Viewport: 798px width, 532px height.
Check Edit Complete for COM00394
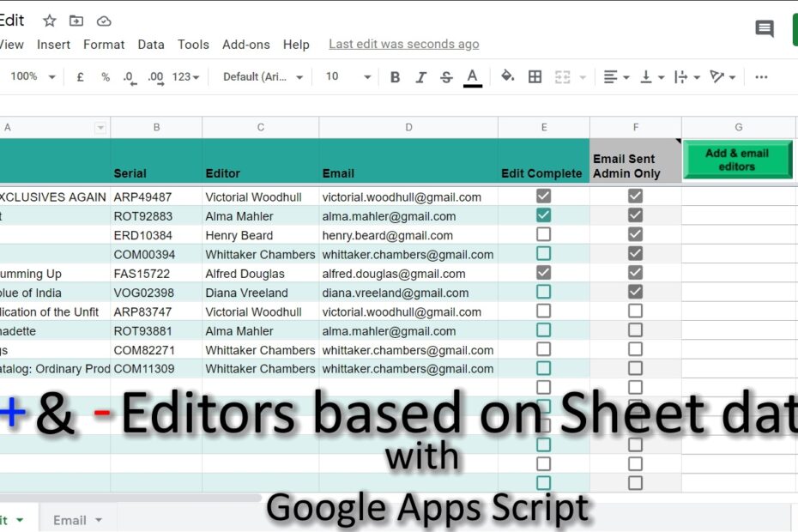pyautogui.click(x=543, y=253)
